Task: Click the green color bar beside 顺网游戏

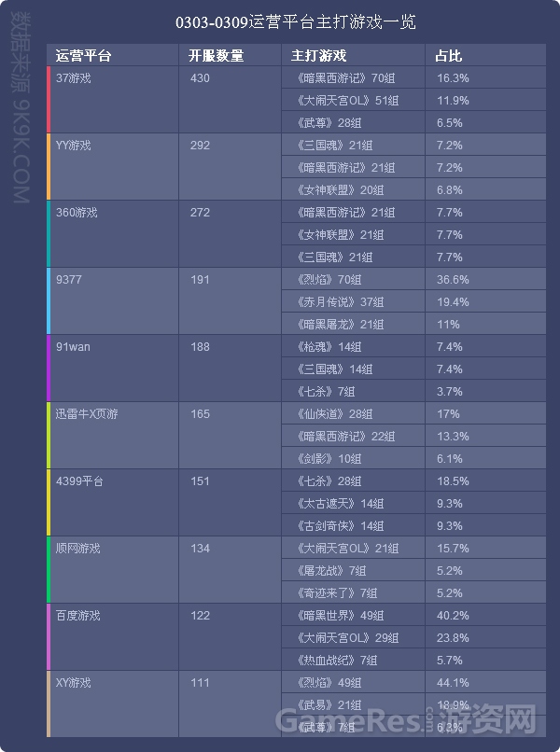Action: (49, 570)
